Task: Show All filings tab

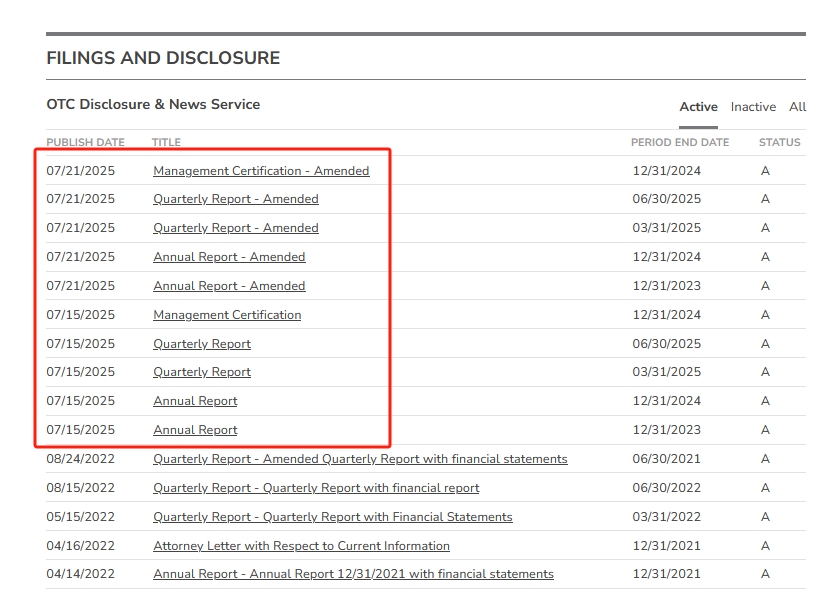Action: pyautogui.click(x=797, y=107)
